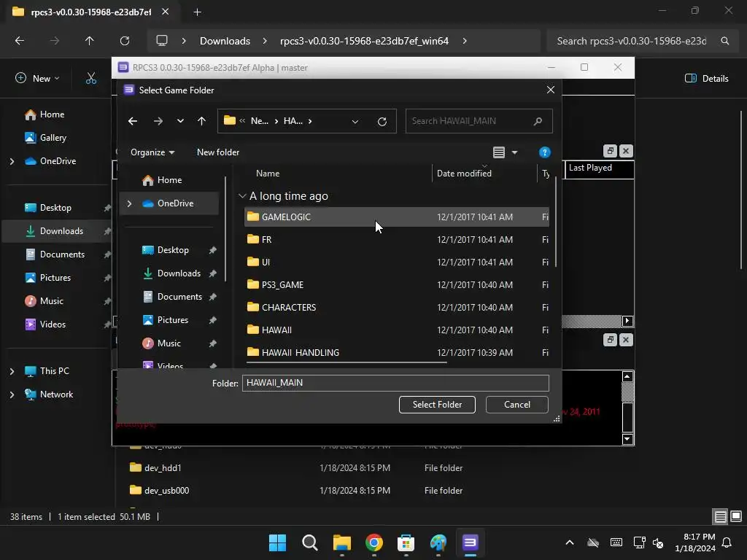Select the PS3_GAME folder

coord(396,285)
